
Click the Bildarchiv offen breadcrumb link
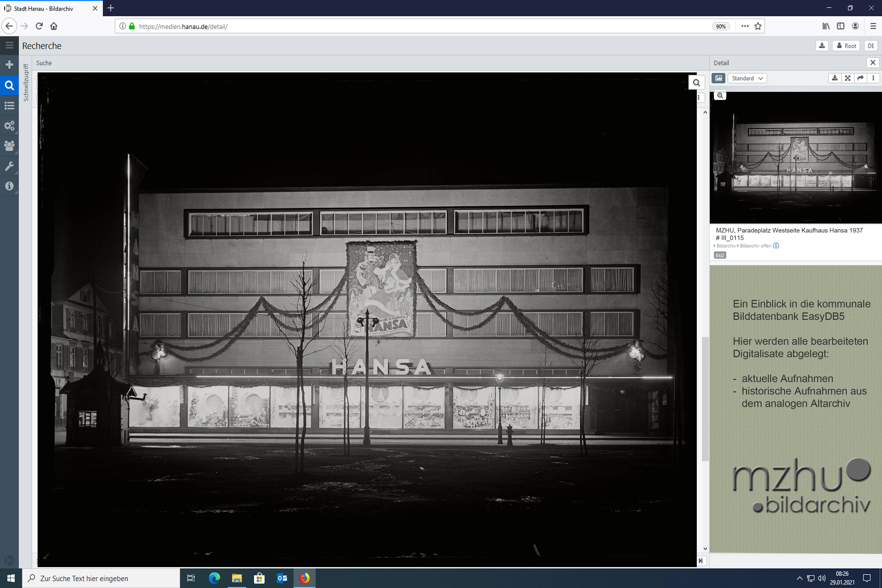(755, 246)
